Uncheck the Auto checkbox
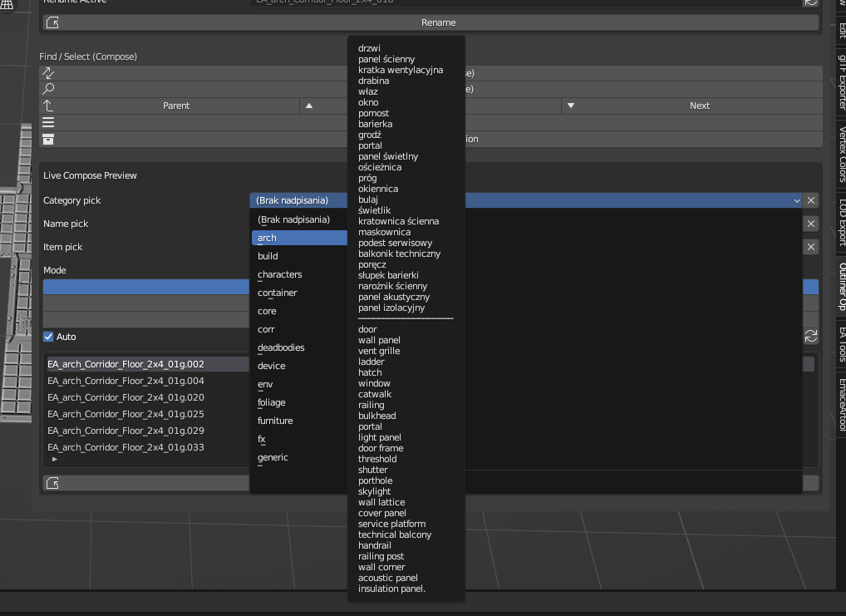Image resolution: width=846 pixels, height=616 pixels. 49,337
